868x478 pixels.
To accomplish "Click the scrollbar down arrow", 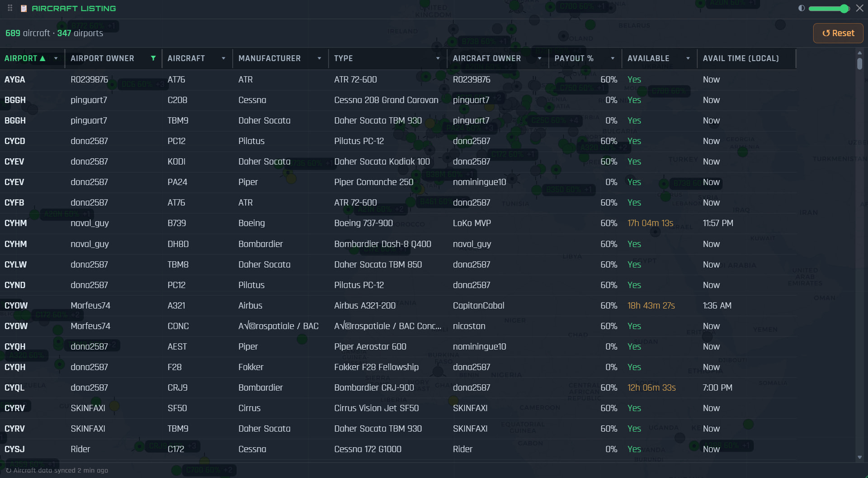I will coord(859,458).
